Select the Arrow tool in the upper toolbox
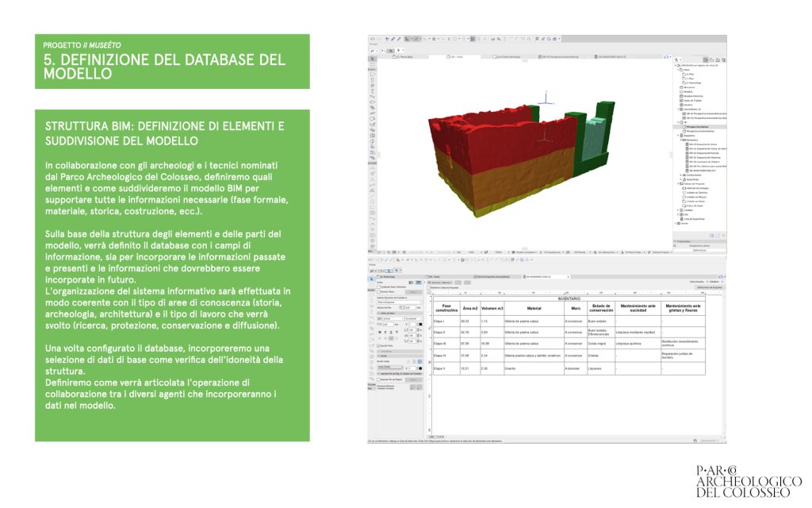This screenshot has height=508, width=812. coord(373,59)
